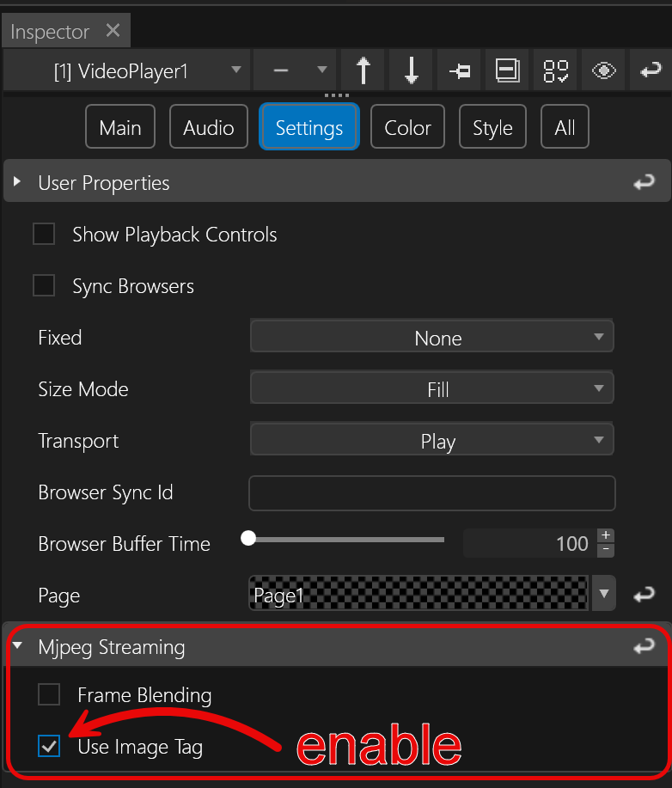Open the Transport dropdown set to Play
Screen dimensions: 672x788
431,439
